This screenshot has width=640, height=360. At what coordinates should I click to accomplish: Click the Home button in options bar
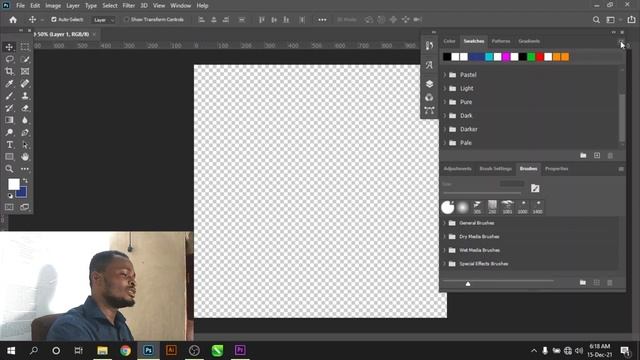point(13,20)
